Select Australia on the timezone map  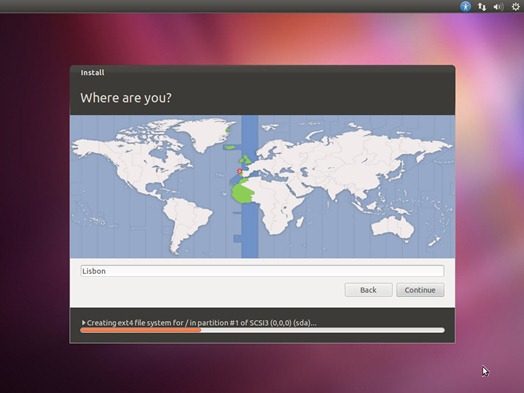tap(393, 227)
